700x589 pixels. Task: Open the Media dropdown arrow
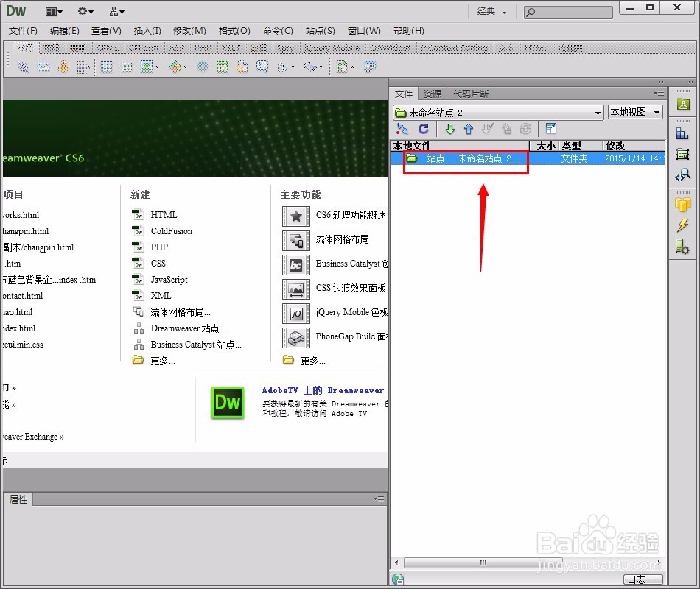[x=185, y=68]
